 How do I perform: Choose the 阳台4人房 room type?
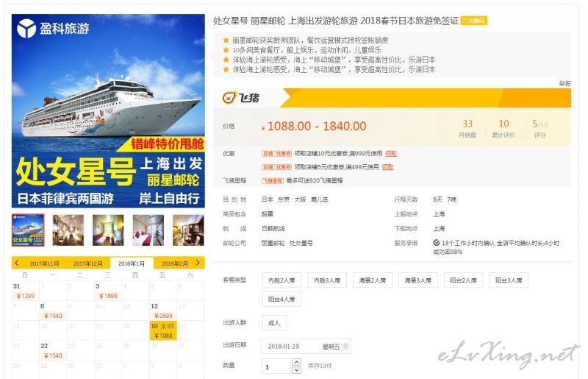point(281,300)
